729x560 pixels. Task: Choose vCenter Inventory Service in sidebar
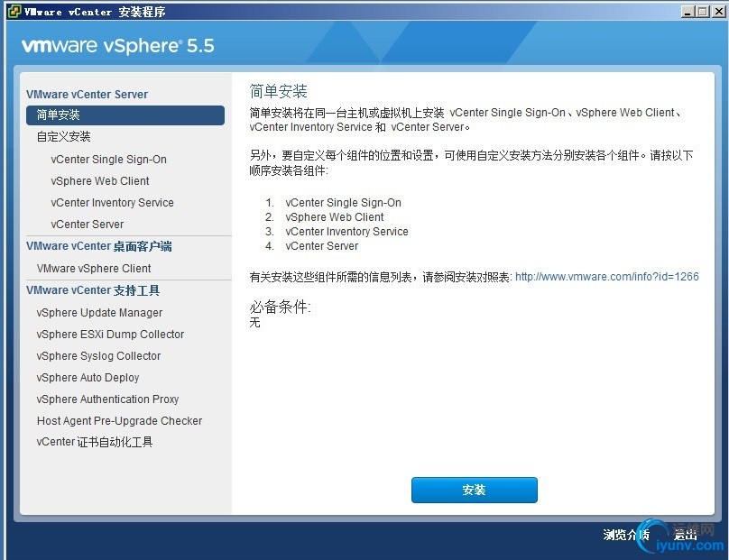pyautogui.click(x=112, y=203)
